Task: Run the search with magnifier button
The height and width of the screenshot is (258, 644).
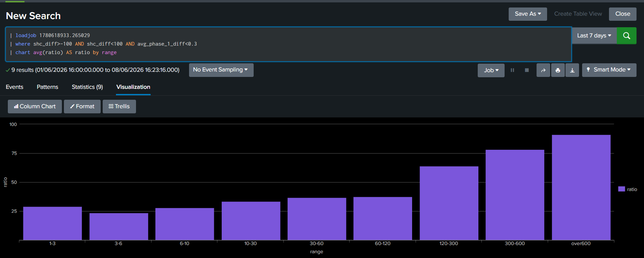Action: tap(626, 36)
